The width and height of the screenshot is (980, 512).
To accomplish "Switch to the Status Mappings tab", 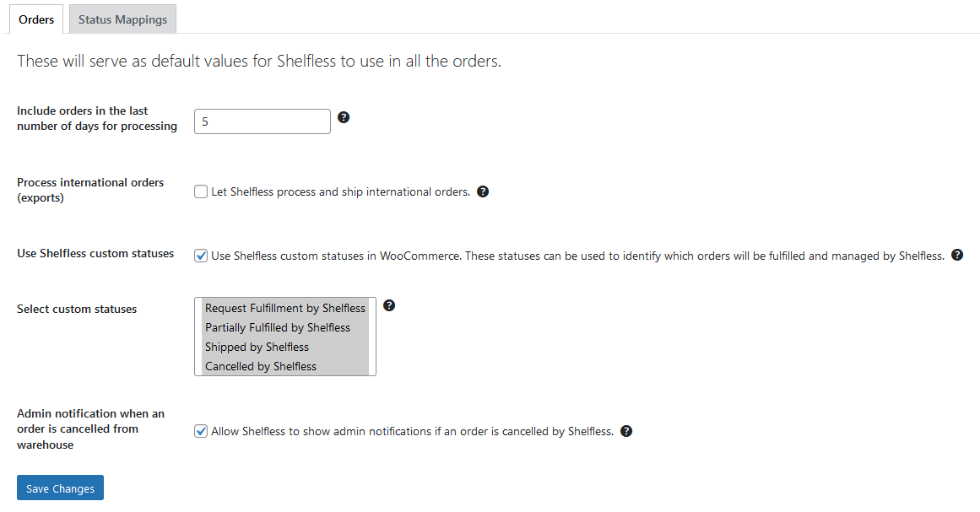I will [x=122, y=19].
